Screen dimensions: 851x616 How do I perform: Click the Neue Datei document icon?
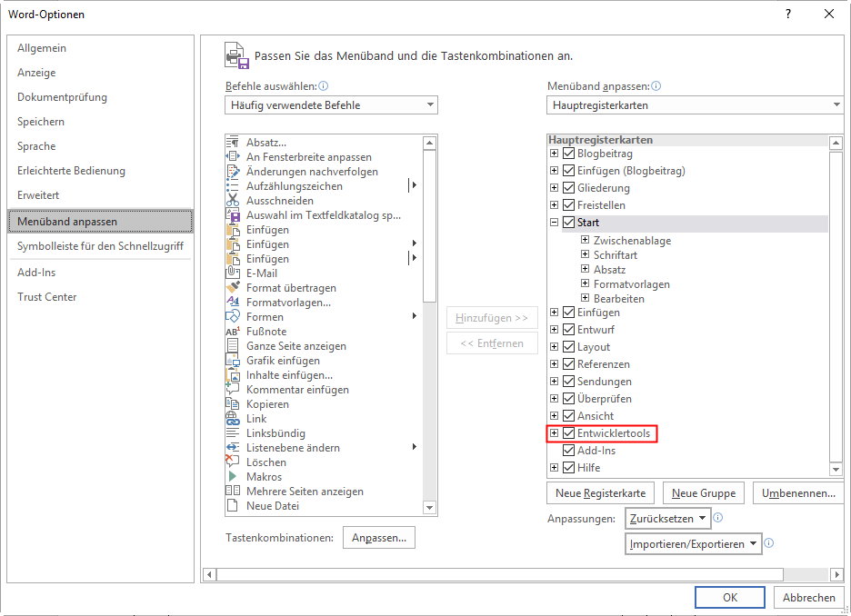tap(232, 506)
